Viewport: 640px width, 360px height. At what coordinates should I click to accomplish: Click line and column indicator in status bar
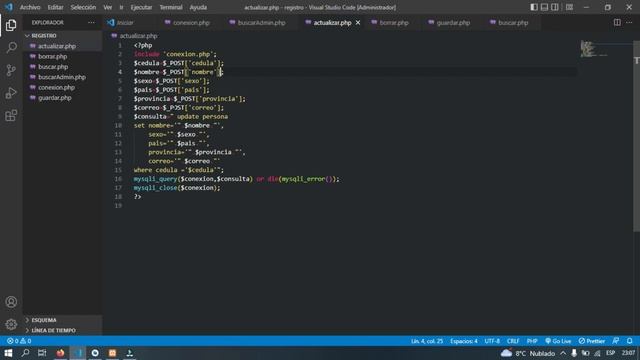click(427, 341)
